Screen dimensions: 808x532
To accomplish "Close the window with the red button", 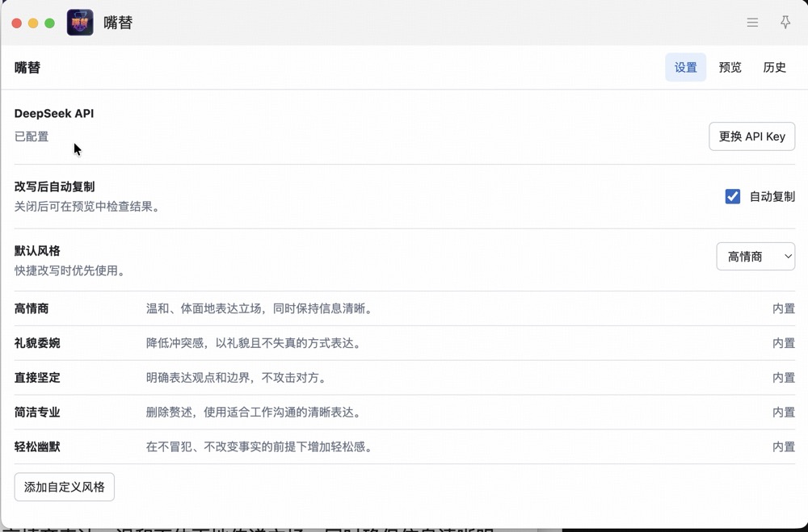I will [x=16, y=23].
